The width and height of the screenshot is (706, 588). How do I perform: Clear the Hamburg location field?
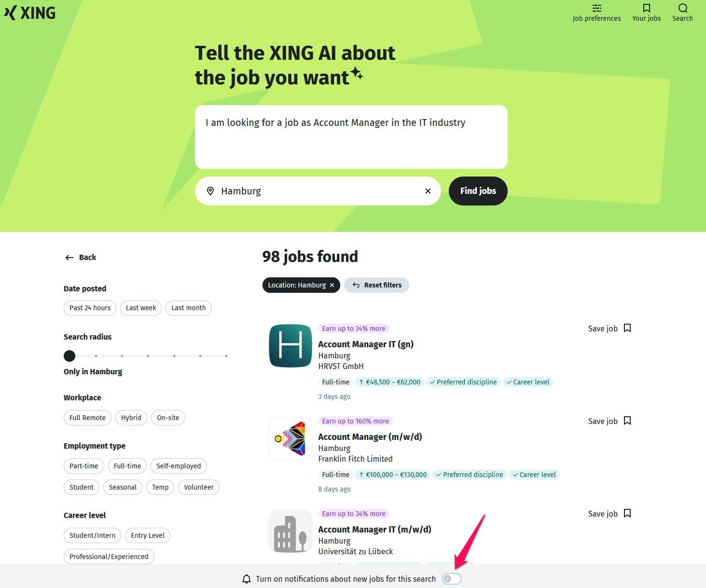[428, 191]
